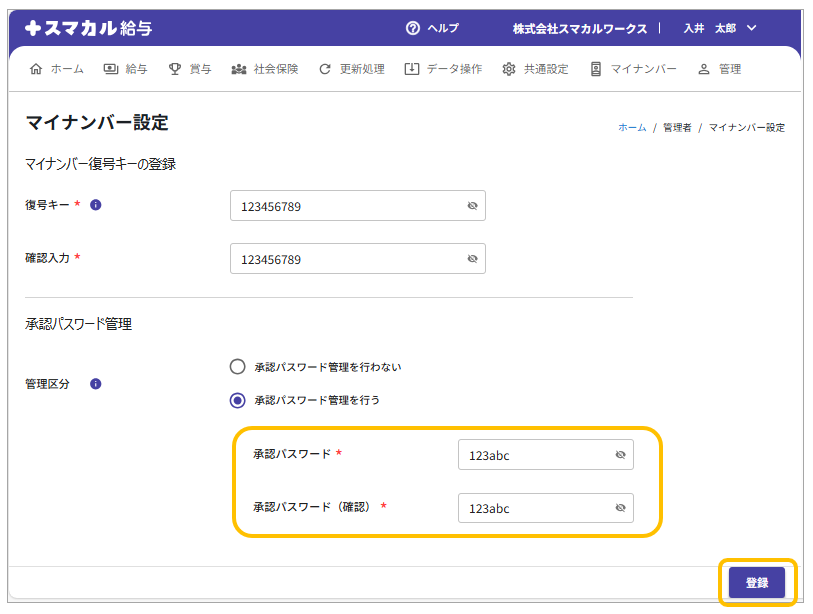The image size is (813, 614).
Task: Open the データ操作 menu
Action: point(443,69)
